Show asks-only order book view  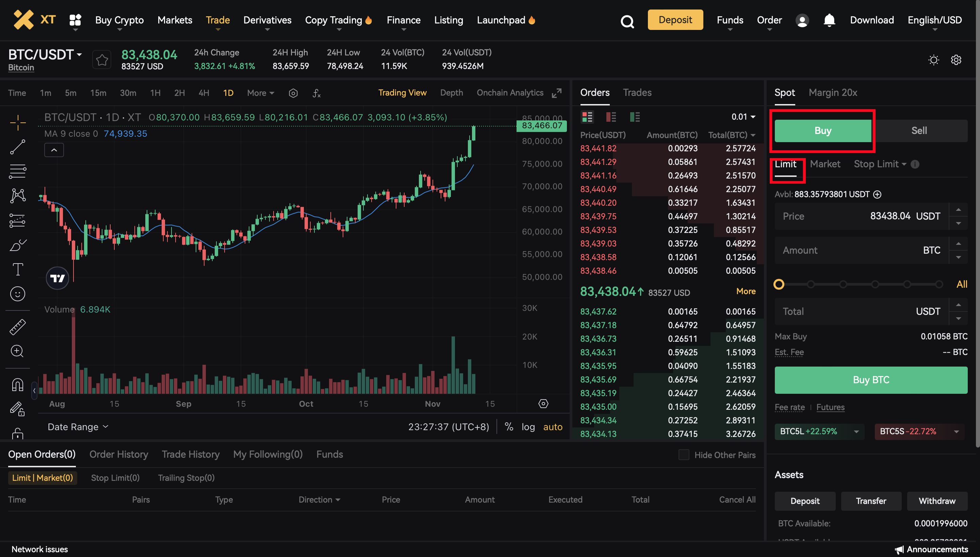point(611,117)
